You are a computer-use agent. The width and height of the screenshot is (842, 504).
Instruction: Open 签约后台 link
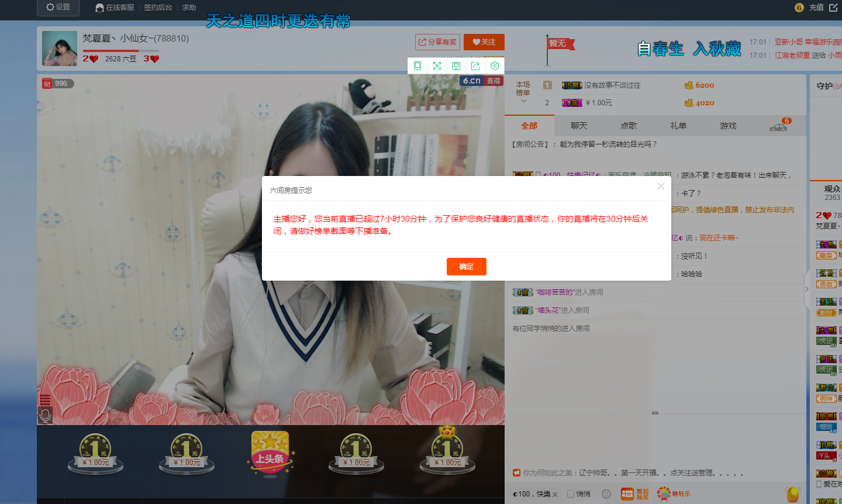[158, 8]
